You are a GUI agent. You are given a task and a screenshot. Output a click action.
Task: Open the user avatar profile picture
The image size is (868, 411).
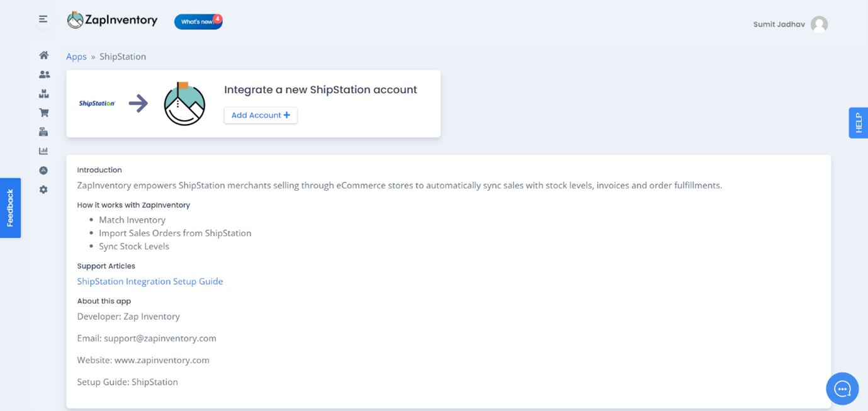coord(819,25)
